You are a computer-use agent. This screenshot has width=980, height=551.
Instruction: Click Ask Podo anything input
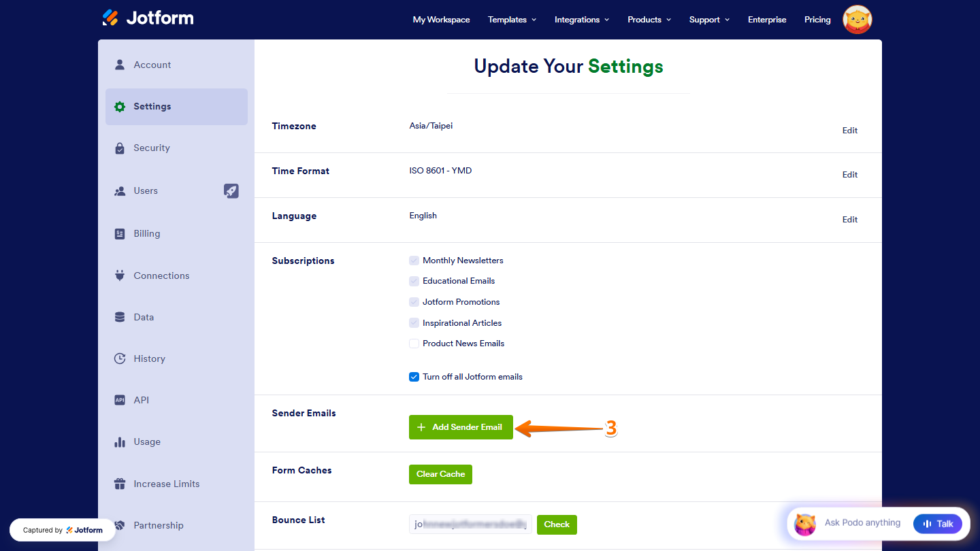pos(862,523)
